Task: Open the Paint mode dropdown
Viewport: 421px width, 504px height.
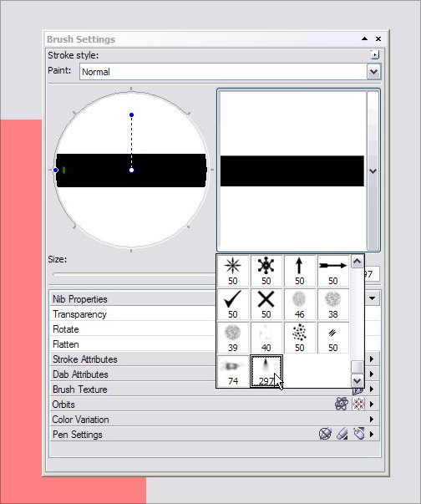Action: (373, 72)
